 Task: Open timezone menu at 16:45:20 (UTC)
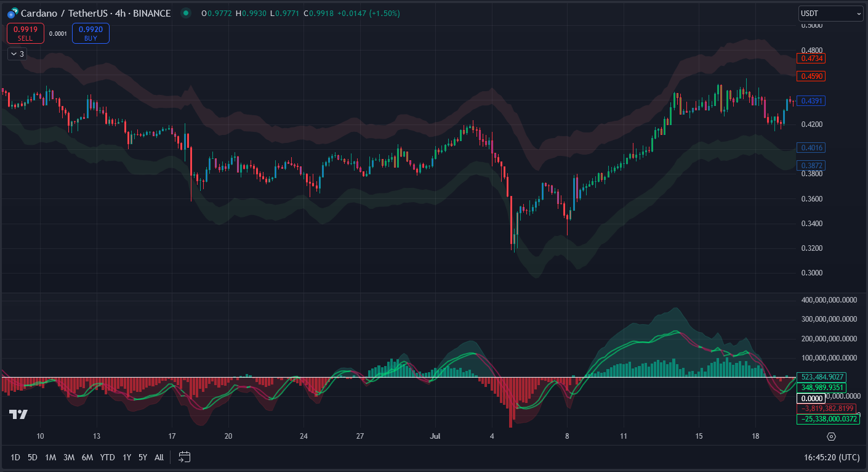[x=832, y=457]
